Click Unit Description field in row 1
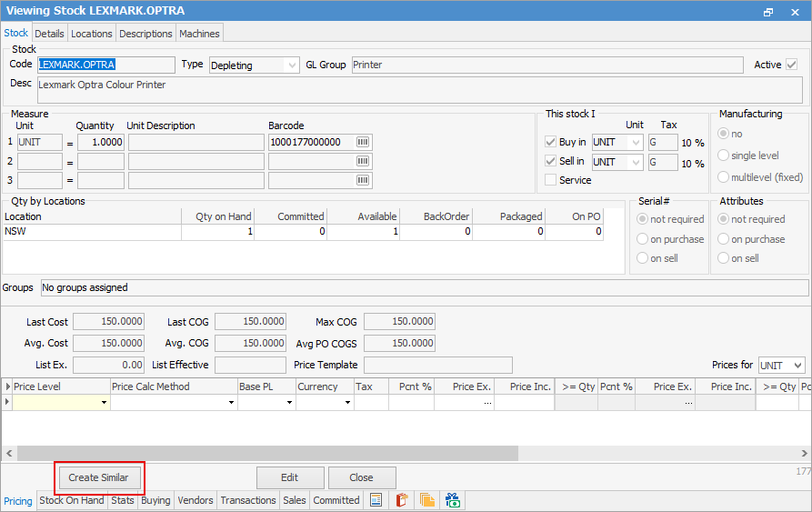 pos(196,142)
